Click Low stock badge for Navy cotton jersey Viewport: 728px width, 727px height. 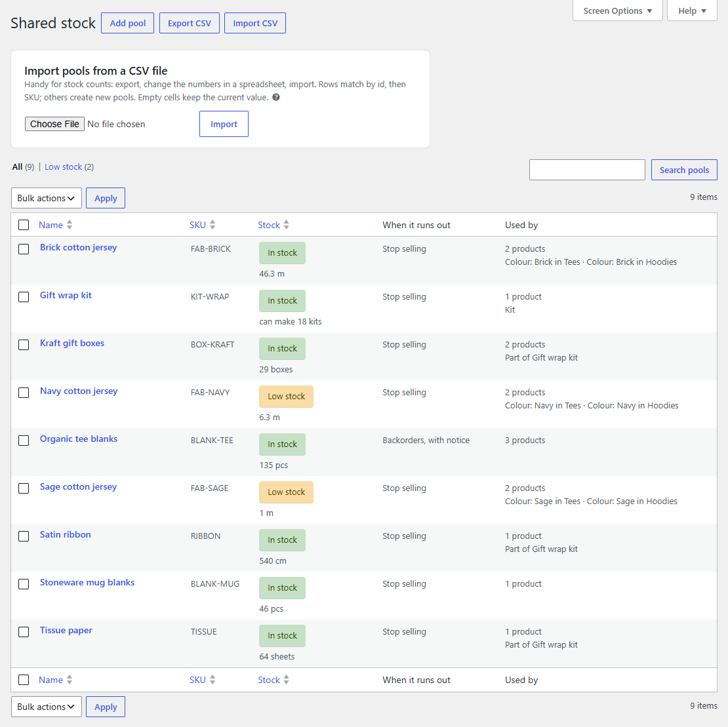point(286,397)
